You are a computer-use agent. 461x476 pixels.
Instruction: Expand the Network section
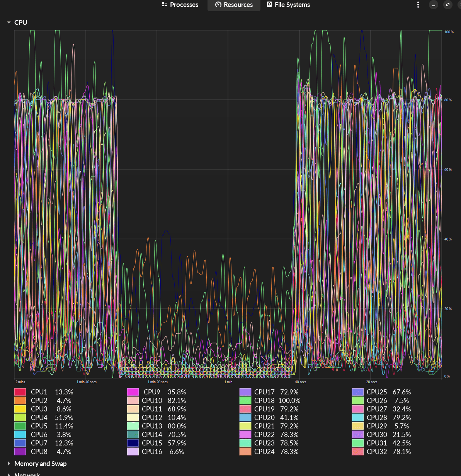tap(9, 474)
